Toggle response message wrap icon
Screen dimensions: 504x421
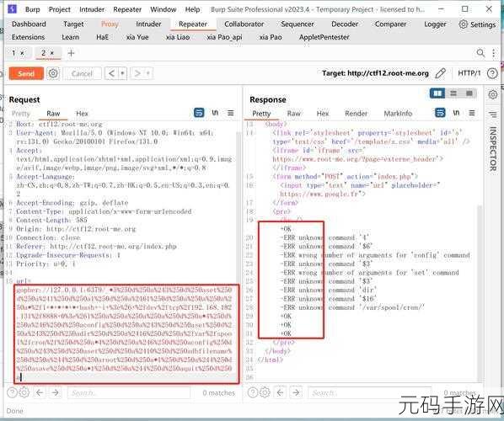[440, 113]
